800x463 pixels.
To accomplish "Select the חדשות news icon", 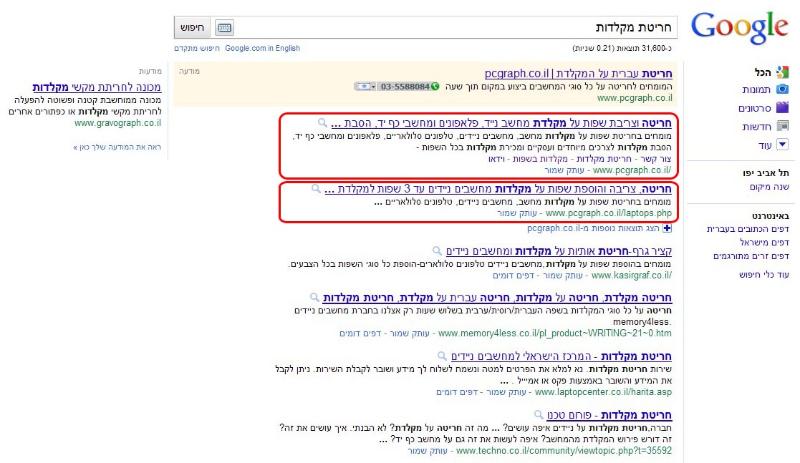I will pyautogui.click(x=782, y=126).
